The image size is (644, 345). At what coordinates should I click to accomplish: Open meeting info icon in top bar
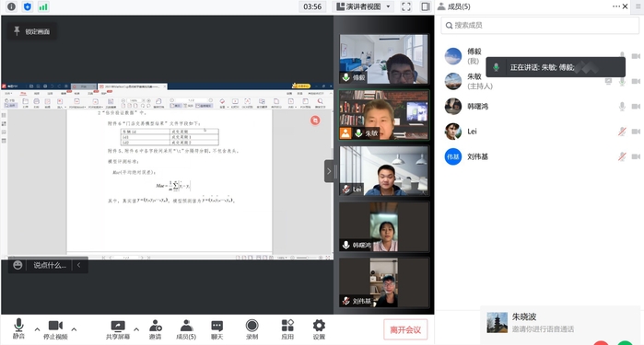[x=11, y=6]
